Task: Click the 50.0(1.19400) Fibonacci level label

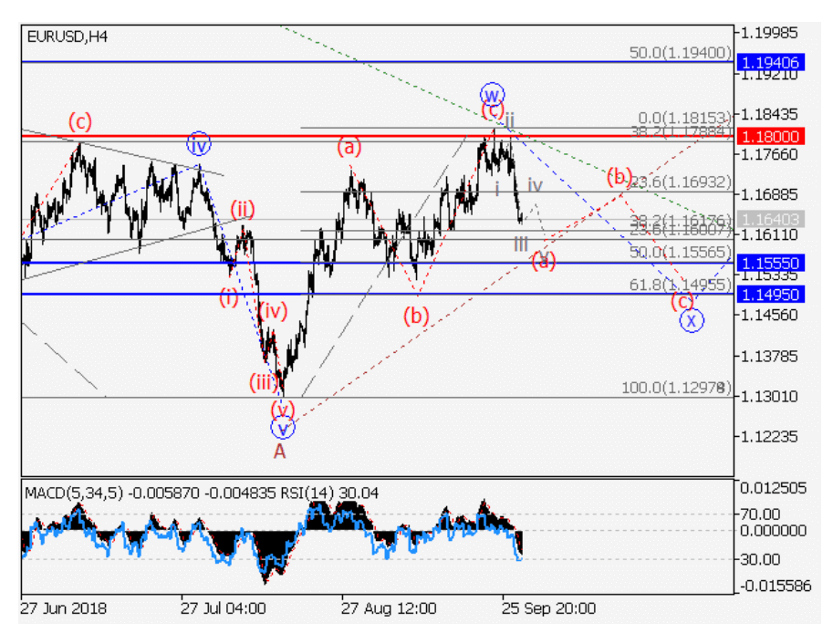Action: pyautogui.click(x=680, y=54)
